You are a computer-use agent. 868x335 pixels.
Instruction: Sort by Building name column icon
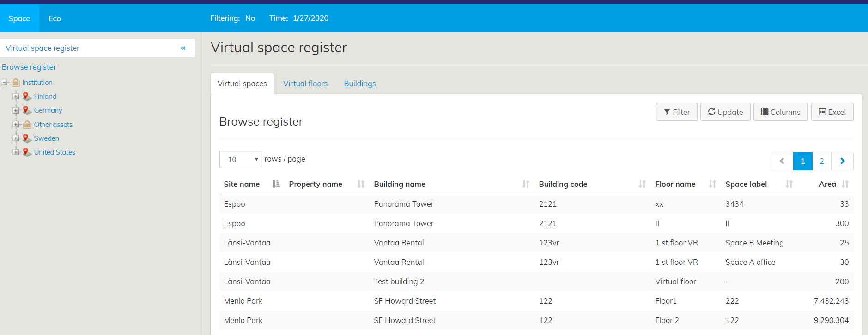point(526,184)
